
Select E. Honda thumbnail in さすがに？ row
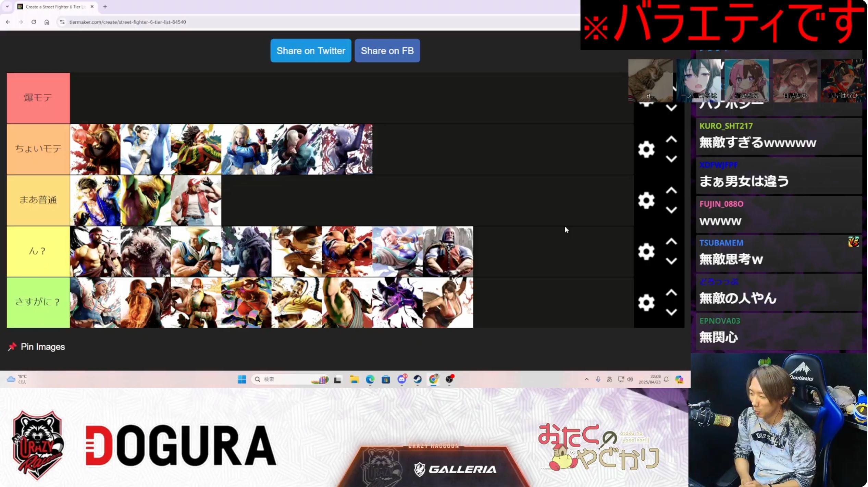pos(347,303)
